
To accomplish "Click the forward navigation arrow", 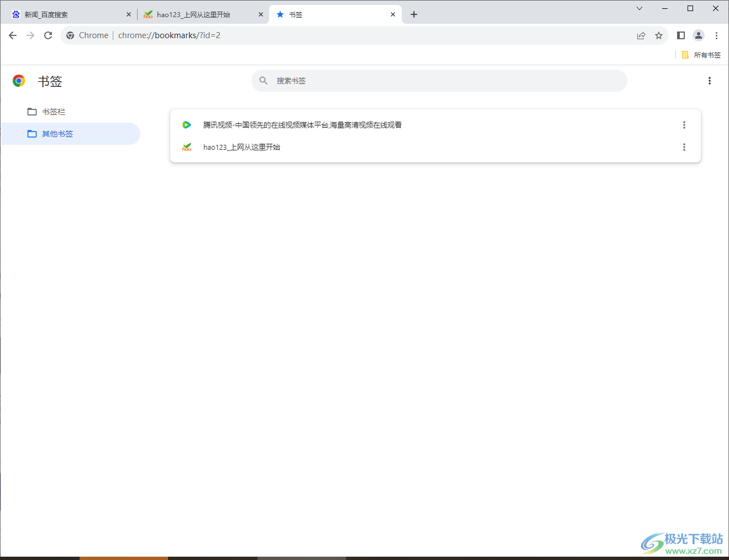I will [x=30, y=35].
